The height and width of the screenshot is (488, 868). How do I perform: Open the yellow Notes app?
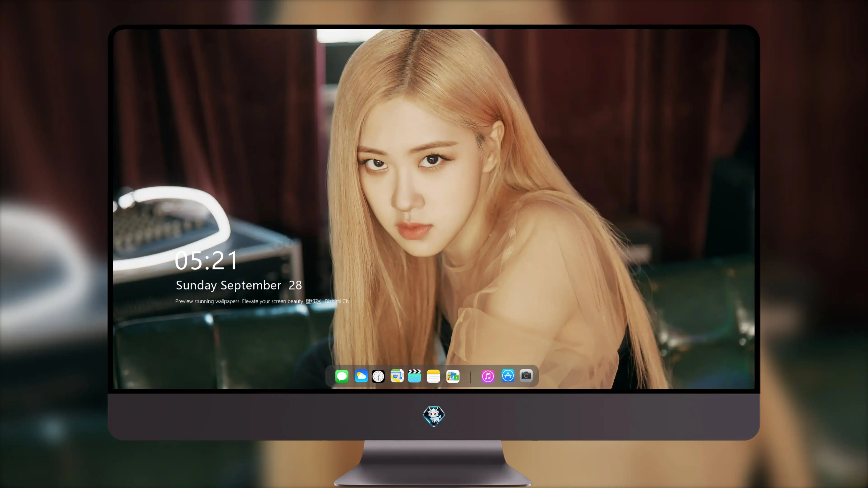pyautogui.click(x=433, y=376)
